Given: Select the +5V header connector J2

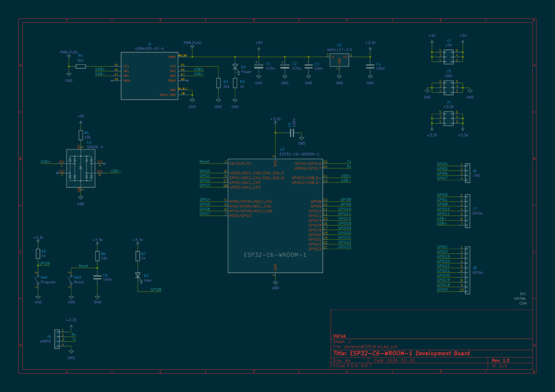Looking at the screenshot, I should [448, 56].
